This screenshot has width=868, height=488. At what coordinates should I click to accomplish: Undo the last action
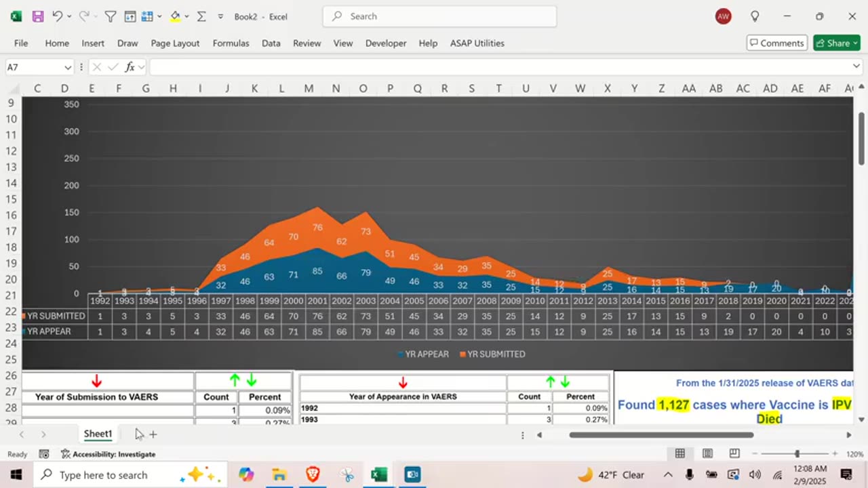[x=57, y=16]
